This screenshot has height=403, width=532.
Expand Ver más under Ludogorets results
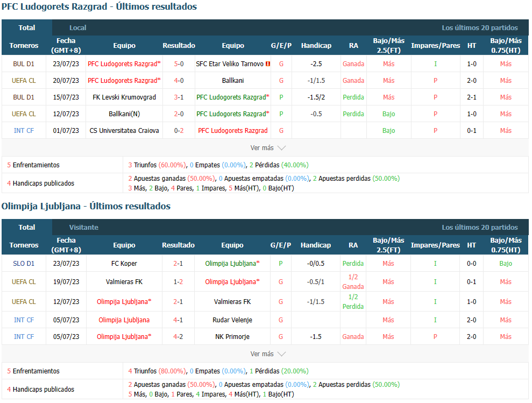tap(268, 147)
